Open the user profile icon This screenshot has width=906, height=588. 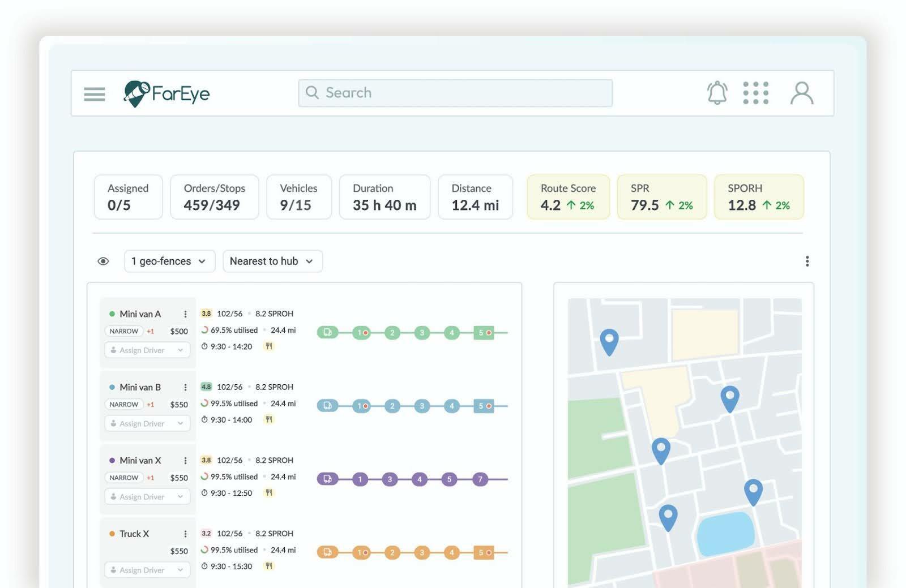click(802, 93)
